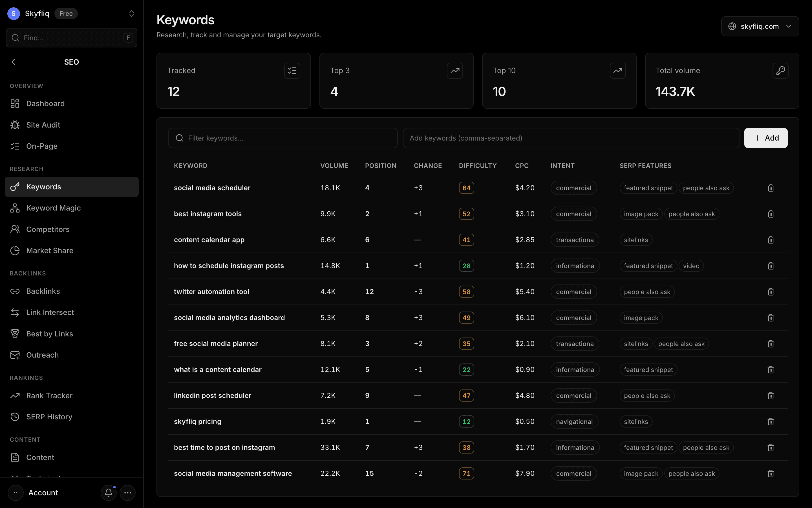Image resolution: width=812 pixels, height=508 pixels.
Task: Click the Tracked card checklist icon
Action: (292, 71)
